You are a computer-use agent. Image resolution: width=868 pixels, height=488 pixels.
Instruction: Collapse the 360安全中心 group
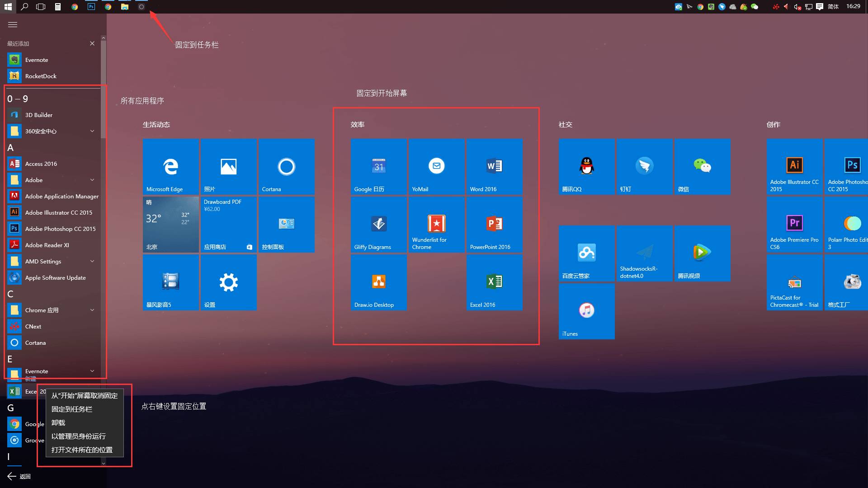tap(92, 131)
